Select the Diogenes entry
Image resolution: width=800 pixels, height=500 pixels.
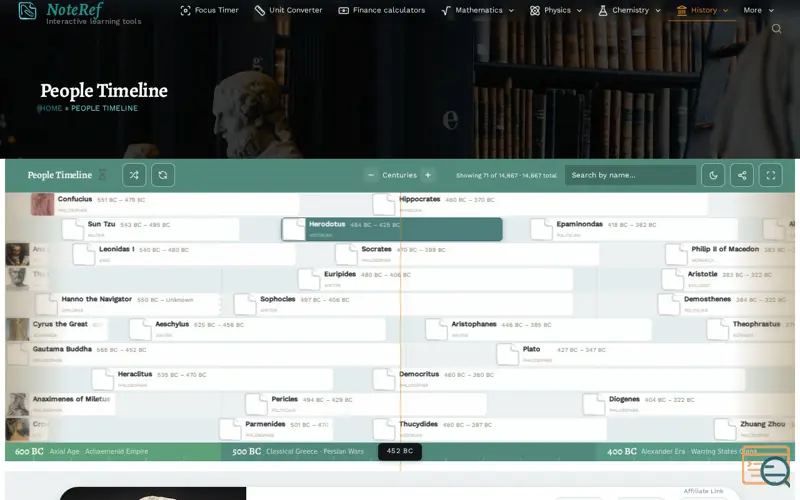tap(689, 404)
